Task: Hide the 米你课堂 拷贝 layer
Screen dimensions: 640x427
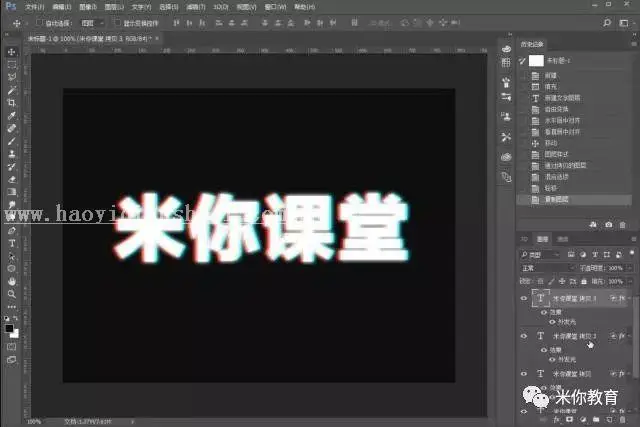Action: pos(524,374)
